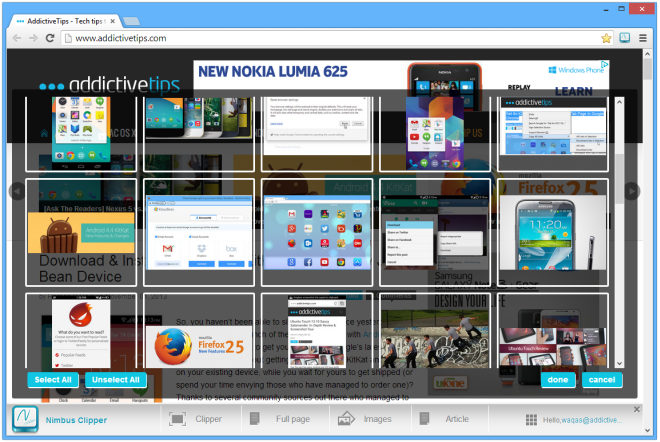The height and width of the screenshot is (442, 660).
Task: Select the colorful KitKat launcher thumbnail
Action: click(435, 134)
